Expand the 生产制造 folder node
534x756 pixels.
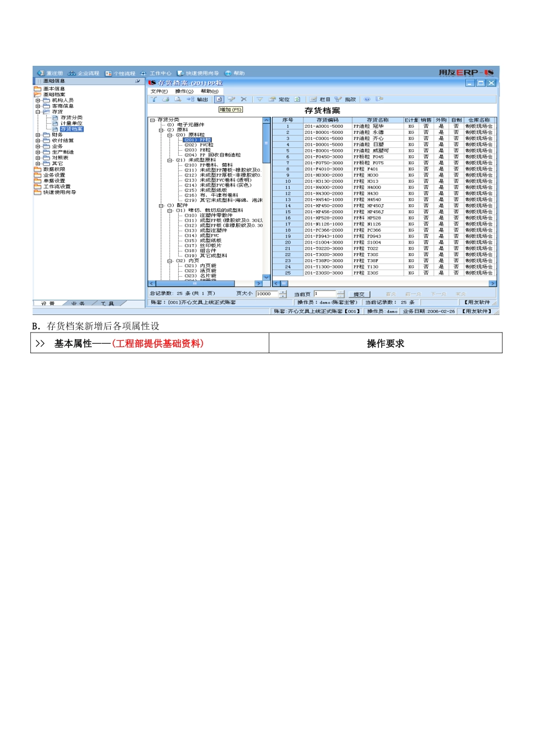pos(38,152)
